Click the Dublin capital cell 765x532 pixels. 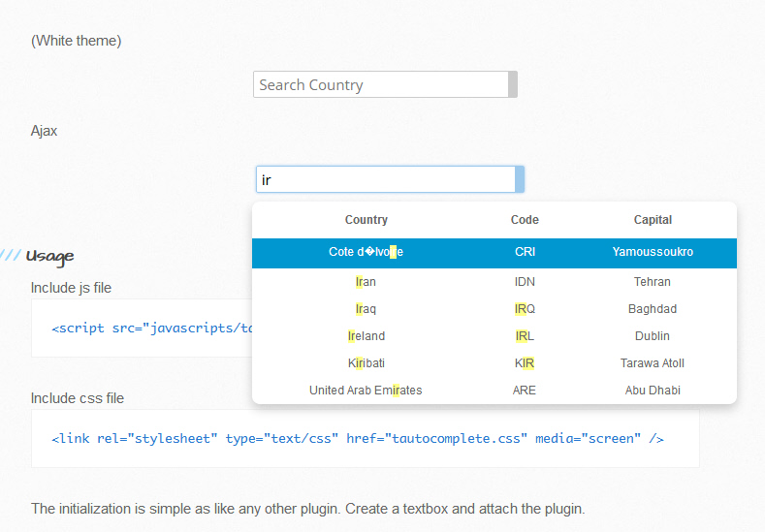tap(653, 336)
